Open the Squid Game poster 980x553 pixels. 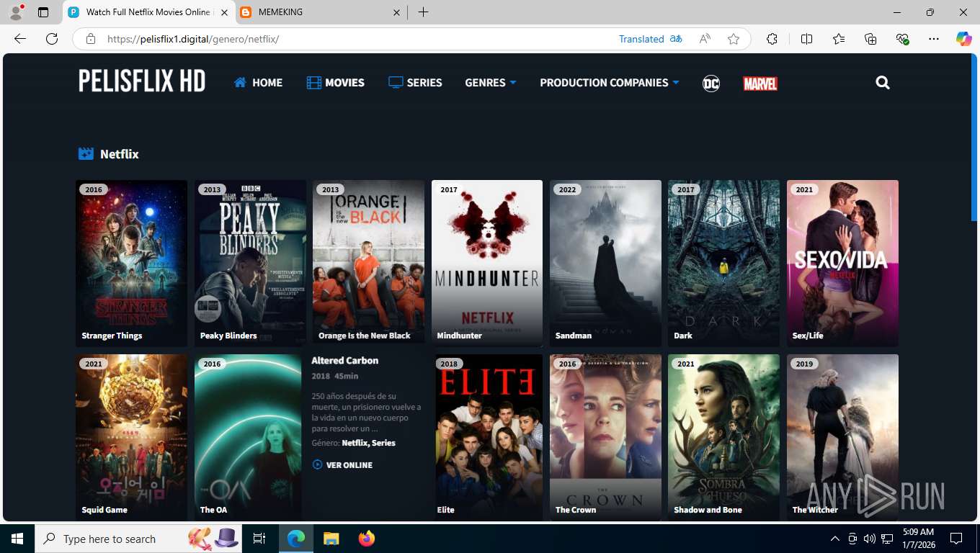pyautogui.click(x=131, y=437)
